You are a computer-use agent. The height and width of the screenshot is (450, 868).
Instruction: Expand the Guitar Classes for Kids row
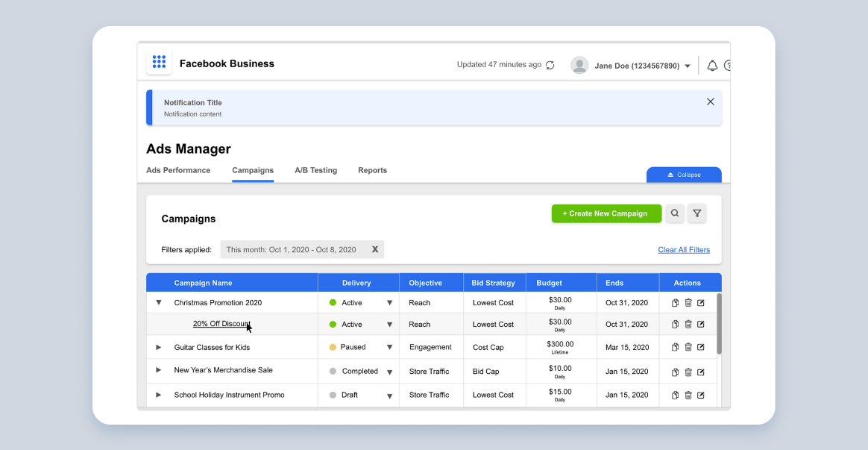click(x=158, y=347)
